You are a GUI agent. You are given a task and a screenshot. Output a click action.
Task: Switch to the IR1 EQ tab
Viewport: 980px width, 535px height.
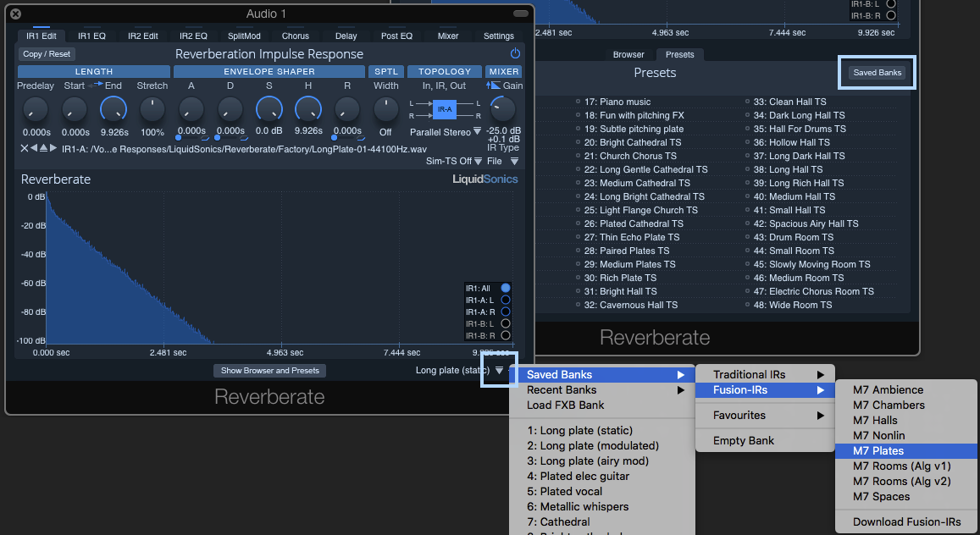(91, 36)
